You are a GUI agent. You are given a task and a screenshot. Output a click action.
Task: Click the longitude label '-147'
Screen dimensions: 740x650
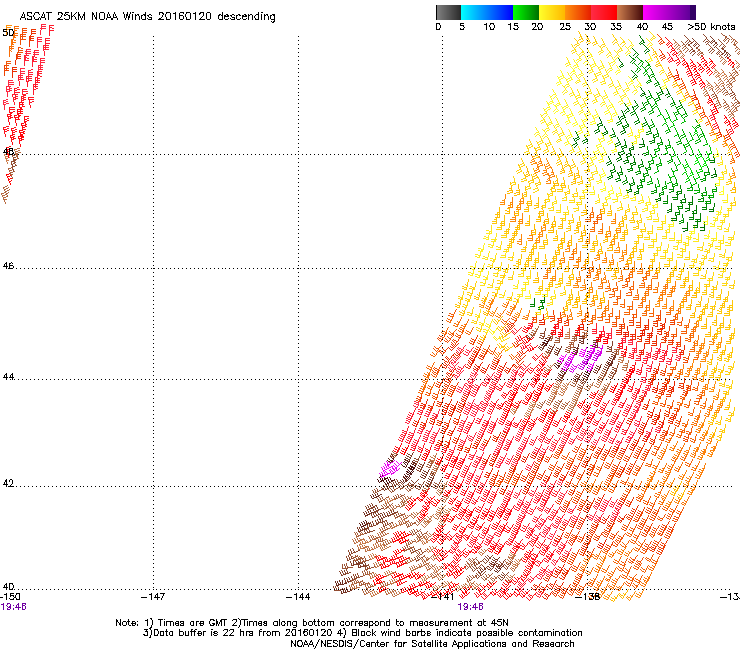153,597
